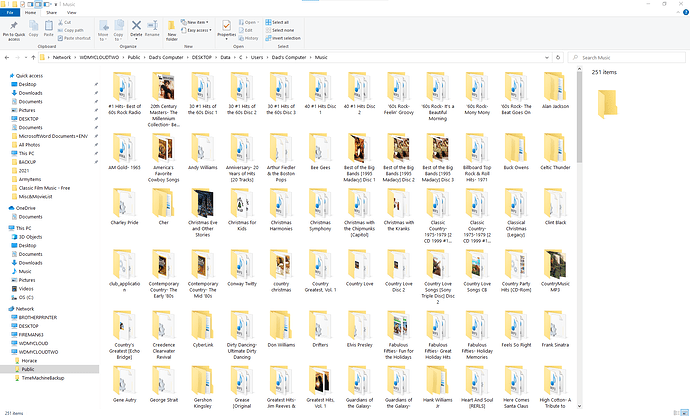Viewport: 690px width, 416px height.
Task: Click Edit in Open group
Action: 246,30
